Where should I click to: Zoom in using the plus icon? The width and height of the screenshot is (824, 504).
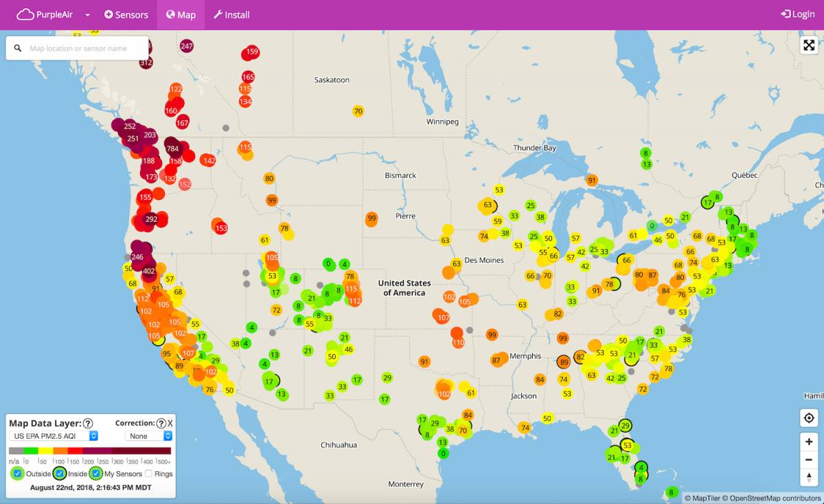point(808,441)
